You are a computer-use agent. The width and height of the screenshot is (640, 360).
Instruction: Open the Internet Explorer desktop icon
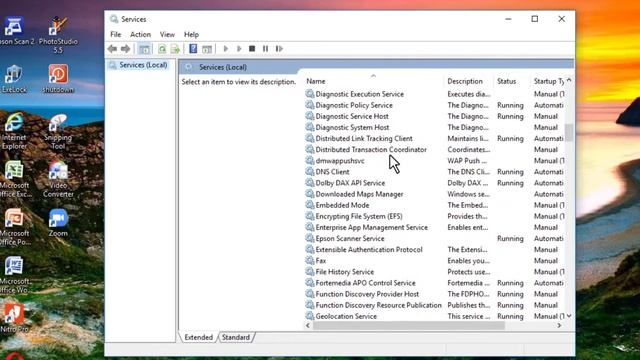point(14,131)
